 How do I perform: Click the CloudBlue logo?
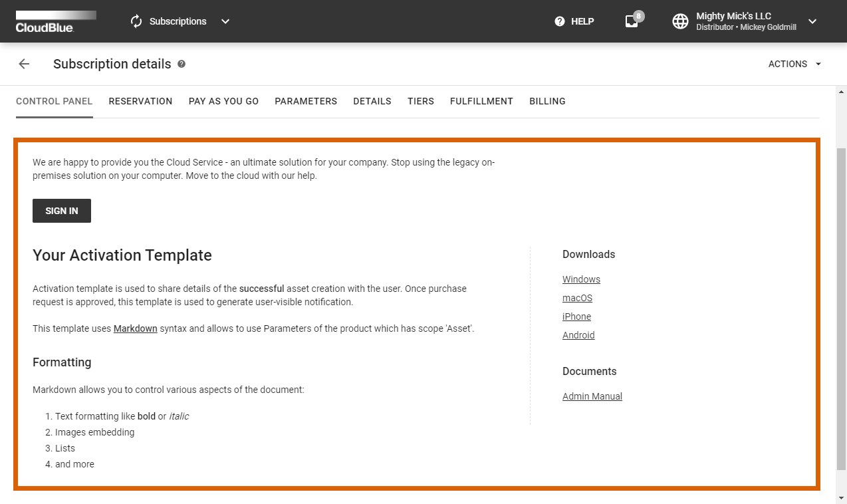pos(56,21)
